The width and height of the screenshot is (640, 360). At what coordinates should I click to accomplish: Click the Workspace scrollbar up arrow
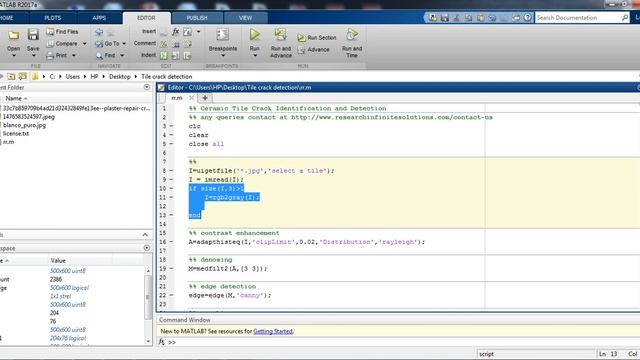pos(148,271)
